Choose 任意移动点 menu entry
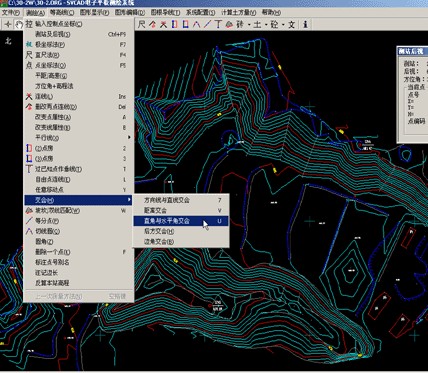Viewport: 428px width, 373px height. (x=78, y=190)
